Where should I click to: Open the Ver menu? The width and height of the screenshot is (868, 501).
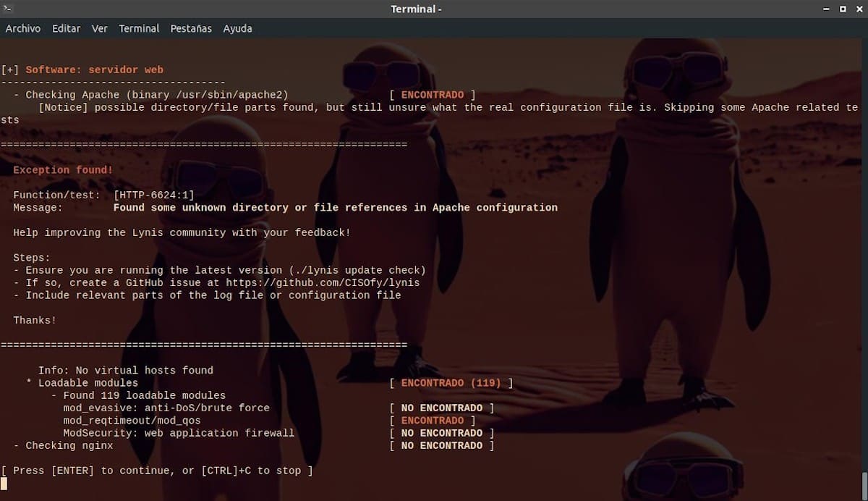(99, 28)
